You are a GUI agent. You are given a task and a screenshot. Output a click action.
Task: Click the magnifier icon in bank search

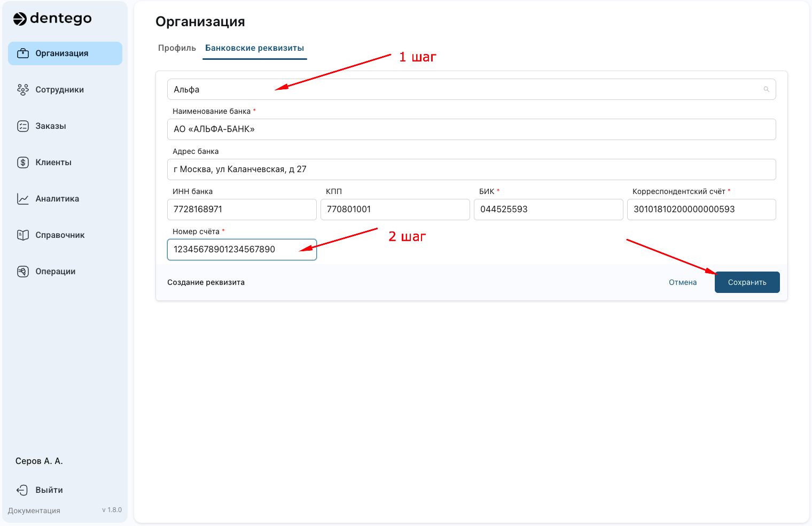tap(766, 89)
